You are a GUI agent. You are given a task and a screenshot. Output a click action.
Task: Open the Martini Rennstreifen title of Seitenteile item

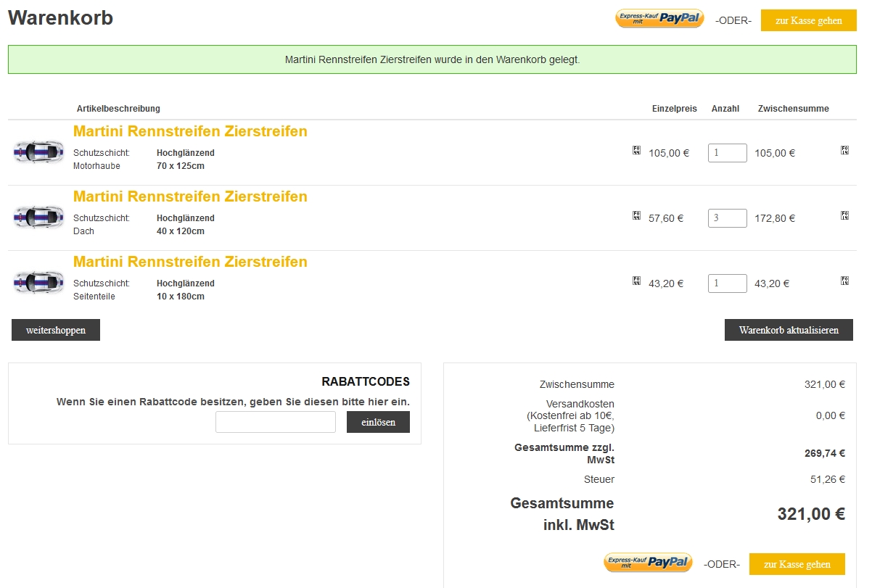(x=190, y=262)
